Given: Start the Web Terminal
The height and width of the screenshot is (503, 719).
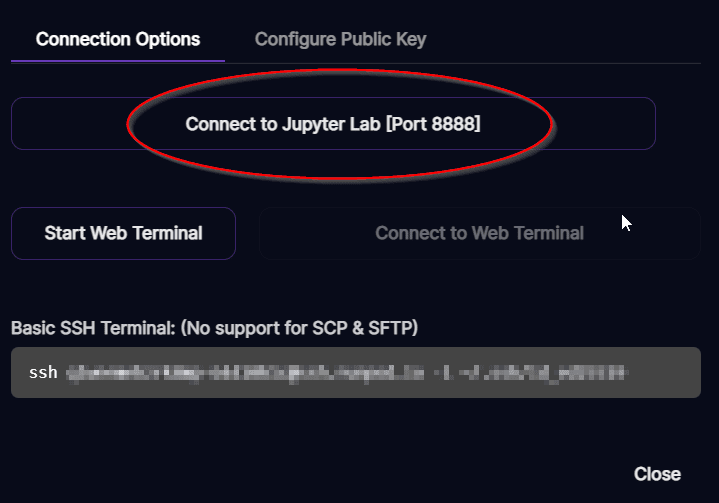Looking at the screenshot, I should coord(123,233).
